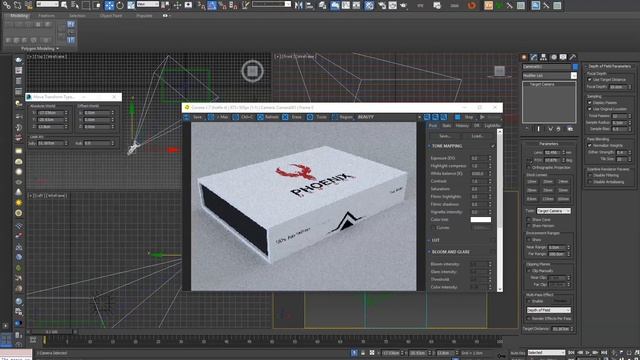Viewport: 640px width, 360px height.
Task: Click the Lens mm value field
Action: [551, 153]
